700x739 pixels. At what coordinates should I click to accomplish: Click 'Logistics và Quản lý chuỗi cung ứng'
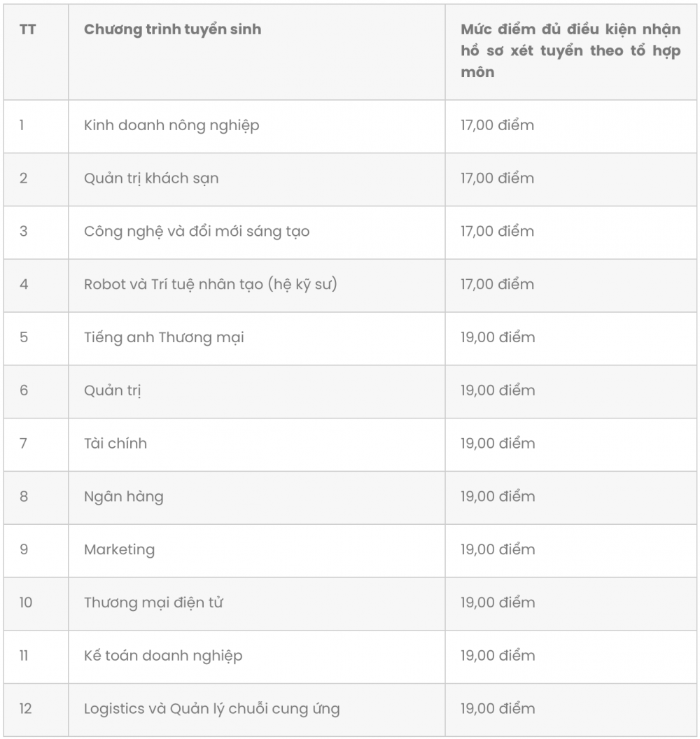click(x=211, y=710)
